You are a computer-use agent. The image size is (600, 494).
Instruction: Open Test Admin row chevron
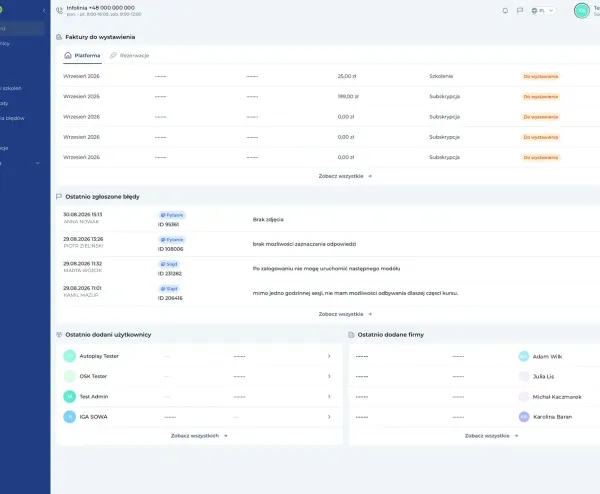[x=329, y=397]
